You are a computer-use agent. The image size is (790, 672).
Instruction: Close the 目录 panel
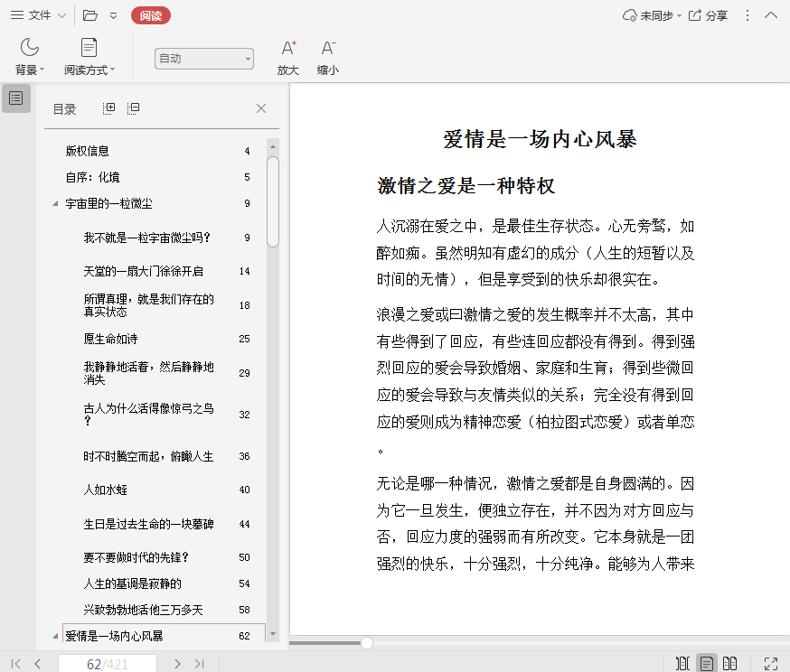[261, 108]
